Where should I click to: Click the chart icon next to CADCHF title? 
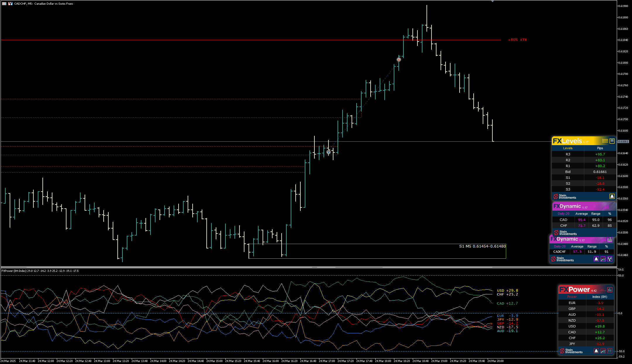[x=10, y=4]
